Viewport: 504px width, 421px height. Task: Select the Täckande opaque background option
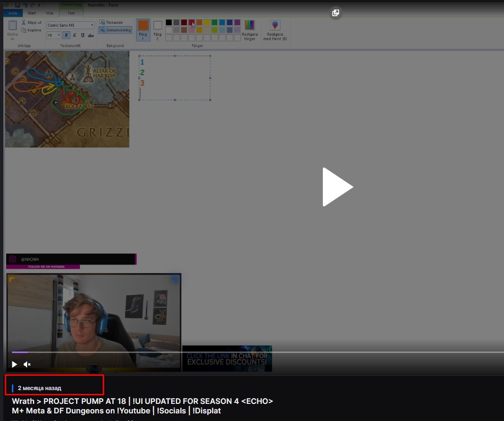(x=111, y=22)
